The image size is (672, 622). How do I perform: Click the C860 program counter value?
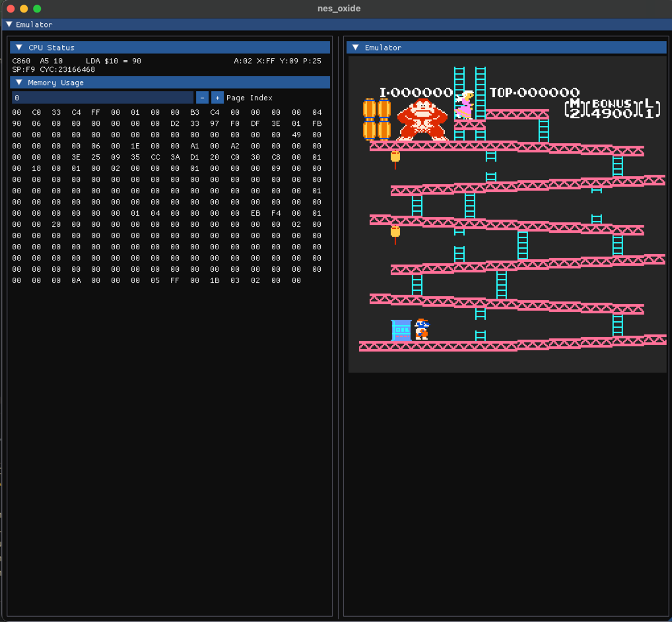click(x=21, y=61)
